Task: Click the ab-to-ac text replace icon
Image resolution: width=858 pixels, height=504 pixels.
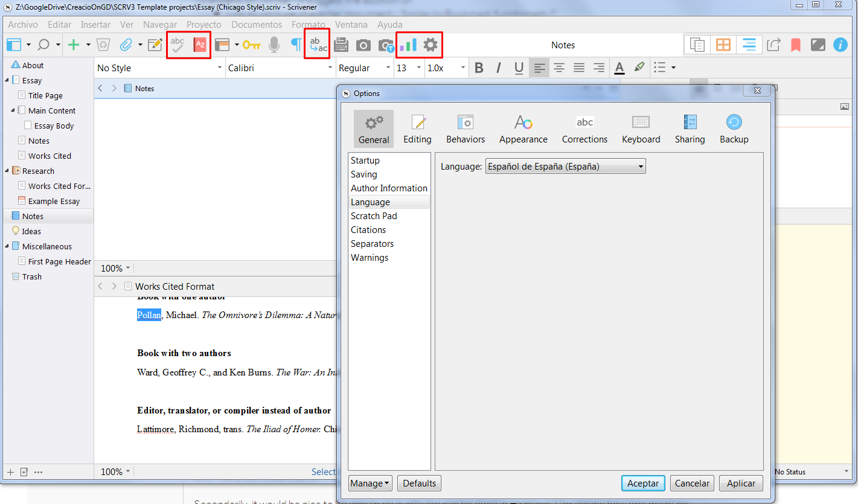Action: tap(318, 45)
